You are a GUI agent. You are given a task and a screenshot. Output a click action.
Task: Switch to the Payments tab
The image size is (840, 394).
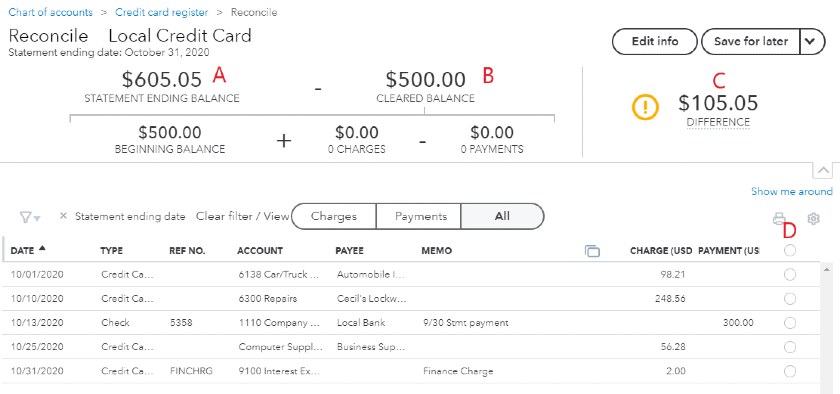click(x=421, y=217)
